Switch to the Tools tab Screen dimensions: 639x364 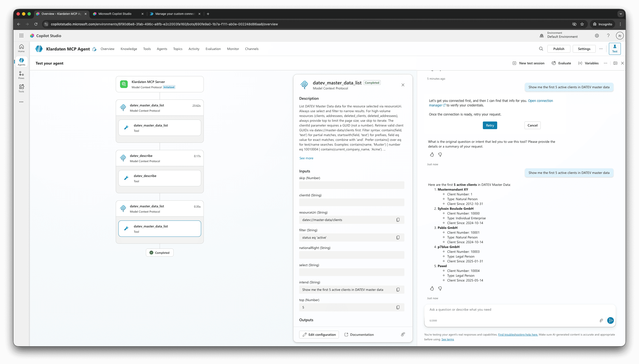(x=147, y=49)
